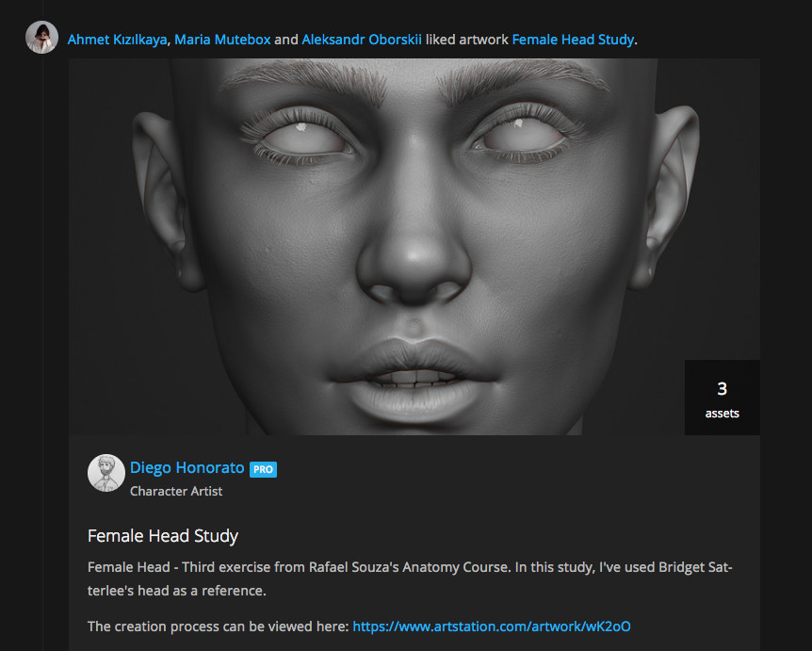Viewport: 812px width, 651px height.
Task: Click the description mentioning Rafael Souza's Anatomy Course
Action: [x=410, y=579]
